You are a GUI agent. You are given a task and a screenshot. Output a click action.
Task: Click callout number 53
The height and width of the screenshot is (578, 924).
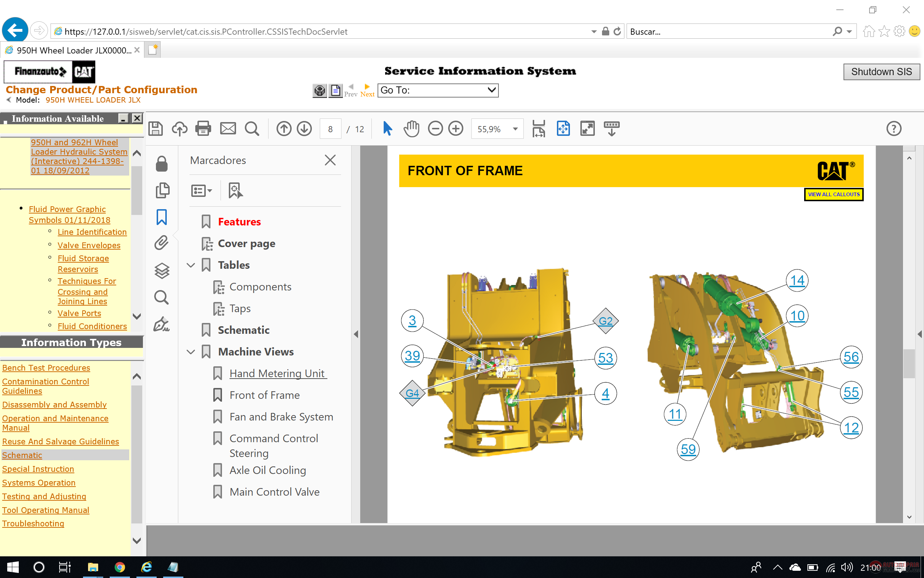tap(606, 358)
